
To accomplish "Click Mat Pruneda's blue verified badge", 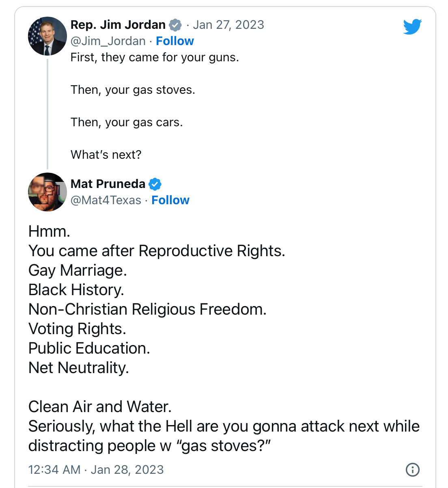I will (x=155, y=184).
